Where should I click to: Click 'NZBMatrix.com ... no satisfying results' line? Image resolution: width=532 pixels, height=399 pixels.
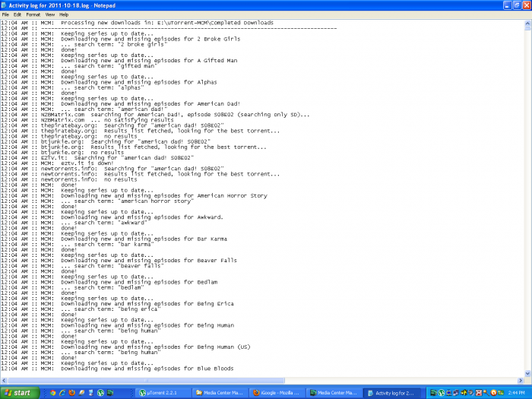coord(87,120)
